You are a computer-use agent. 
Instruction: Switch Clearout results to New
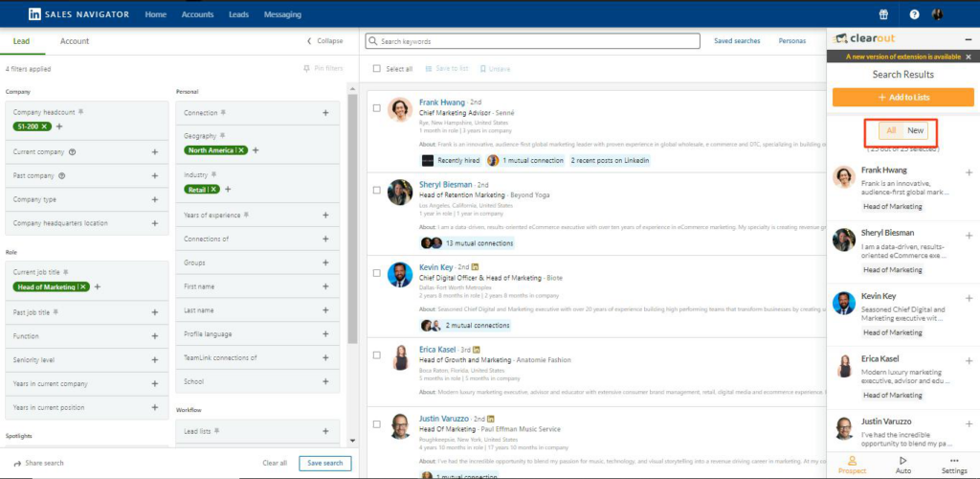(916, 130)
